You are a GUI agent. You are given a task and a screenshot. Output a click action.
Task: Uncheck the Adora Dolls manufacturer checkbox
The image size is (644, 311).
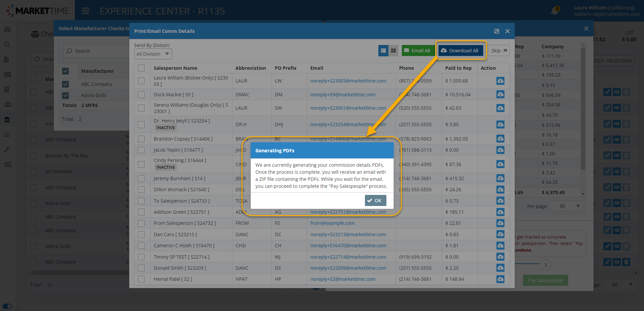65,95
